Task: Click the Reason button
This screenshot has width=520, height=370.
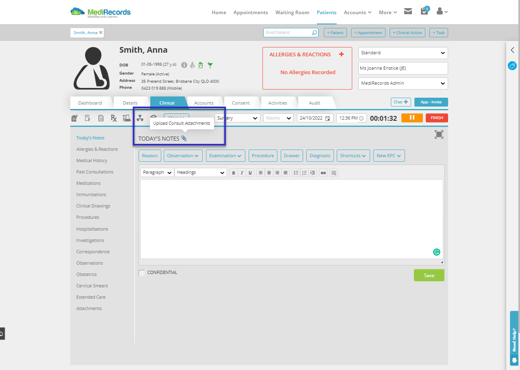Action: coord(150,156)
